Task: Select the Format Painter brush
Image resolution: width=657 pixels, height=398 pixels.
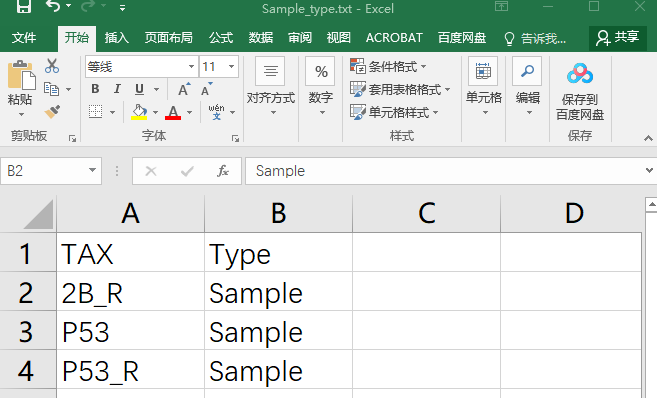Action: coord(52,112)
